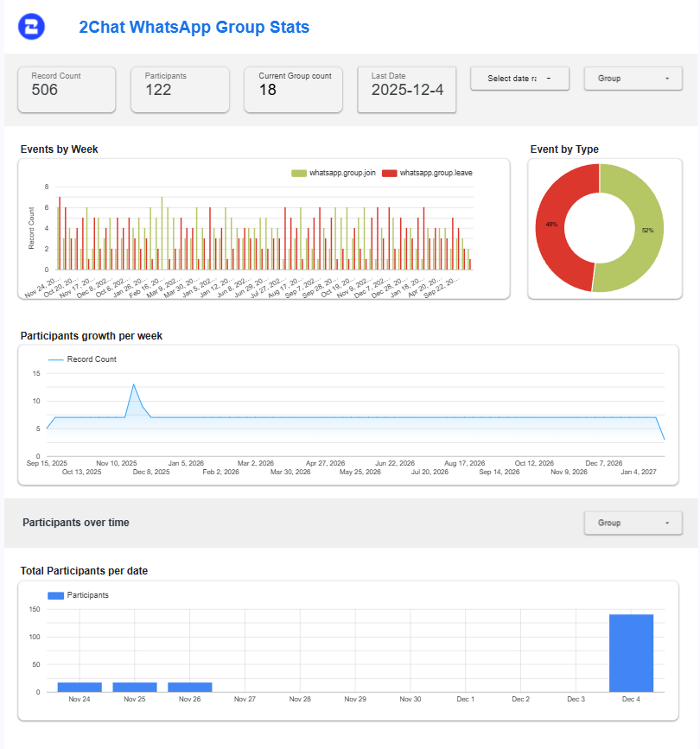Select the Record Count scorecard

[x=67, y=89]
